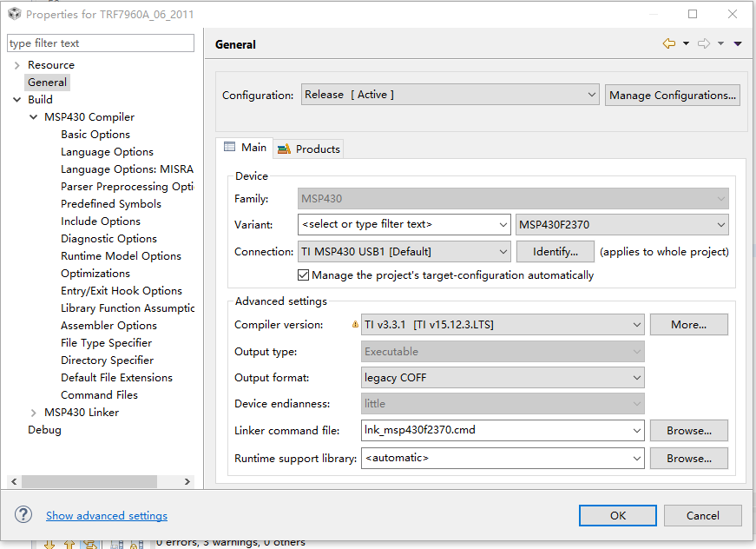The height and width of the screenshot is (549, 756).
Task: Click the yellow down-arrow icon in bottom toolbar
Action: [49, 543]
